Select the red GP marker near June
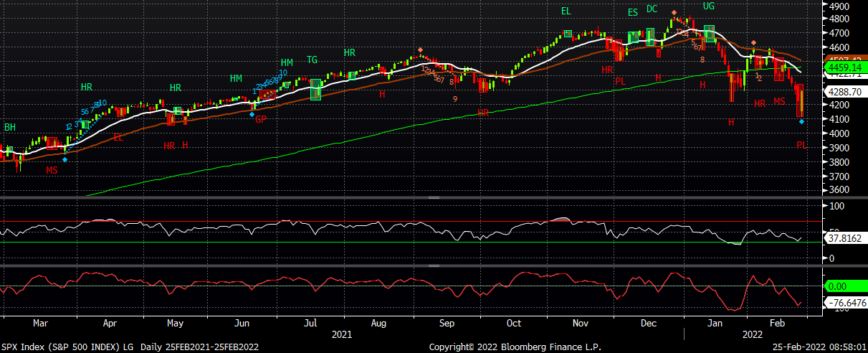The height and width of the screenshot is (353, 868). tap(261, 119)
